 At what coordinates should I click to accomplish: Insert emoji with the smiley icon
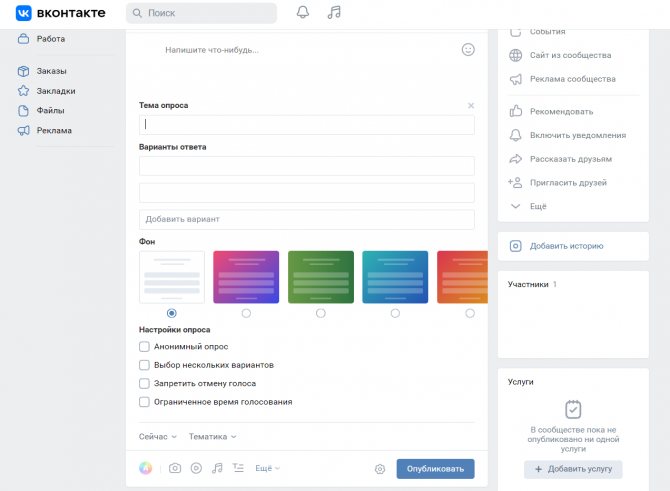tap(468, 50)
